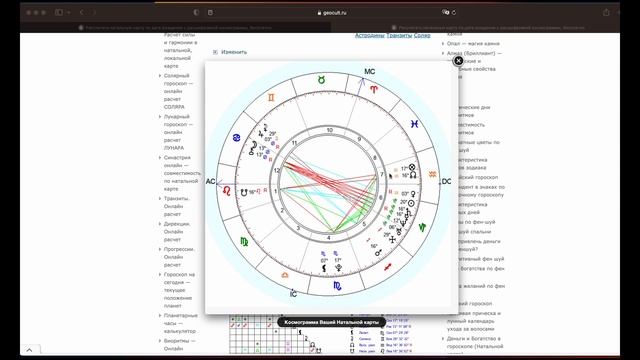Click the MC label on the chart
The image size is (640, 360).
click(369, 71)
